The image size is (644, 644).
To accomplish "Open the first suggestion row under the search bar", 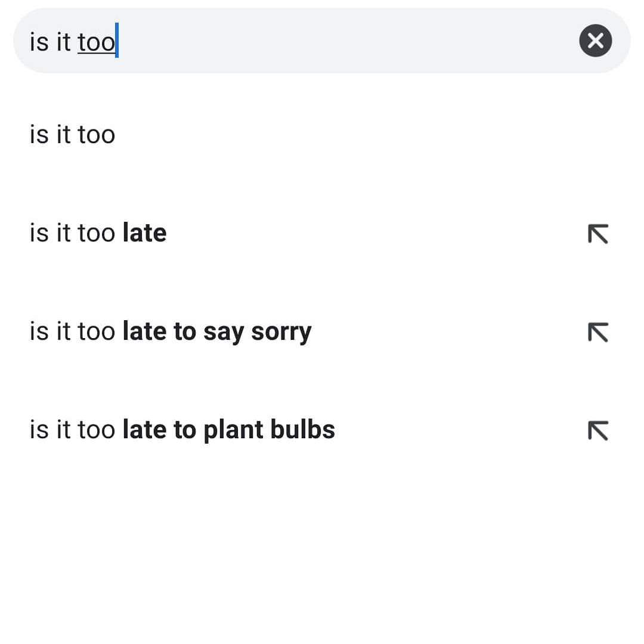I will pos(72,135).
